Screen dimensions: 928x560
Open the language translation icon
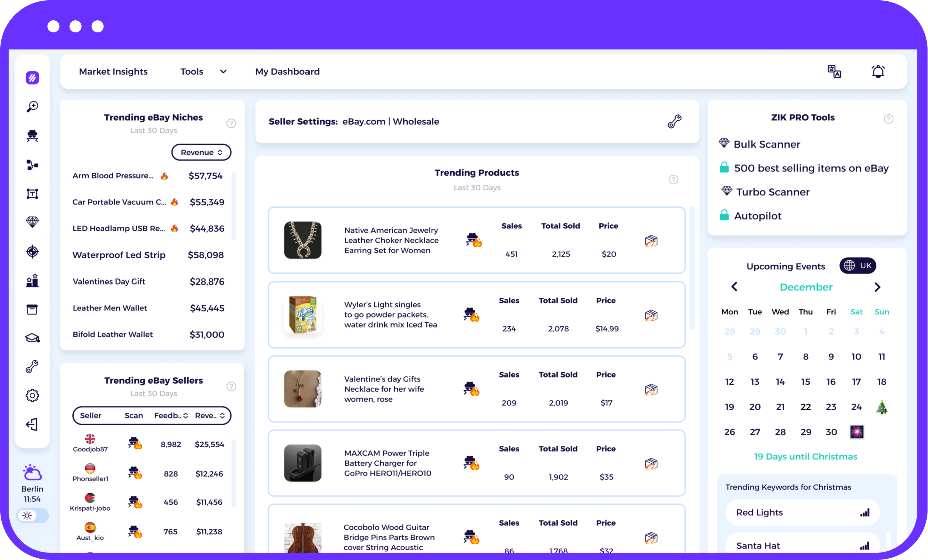point(834,71)
